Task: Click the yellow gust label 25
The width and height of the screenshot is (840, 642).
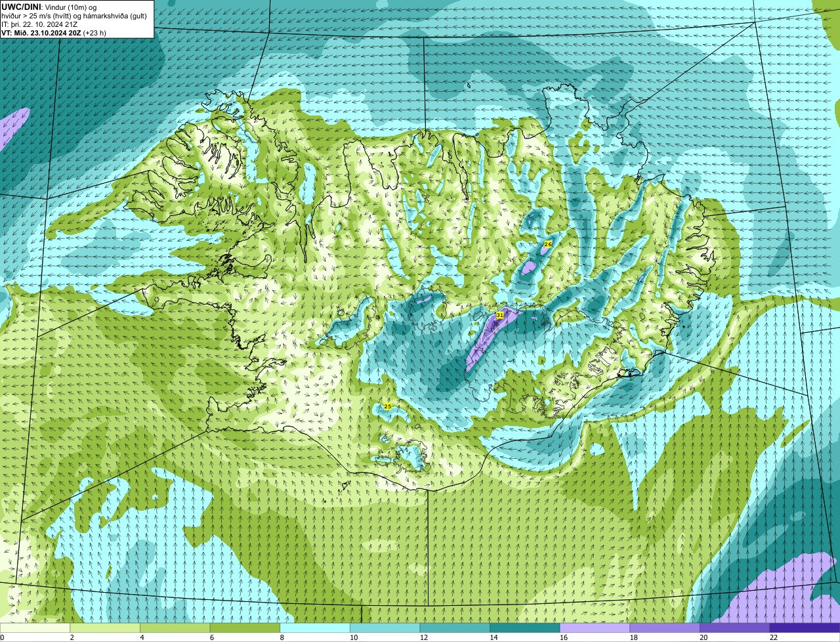Action: (387, 406)
